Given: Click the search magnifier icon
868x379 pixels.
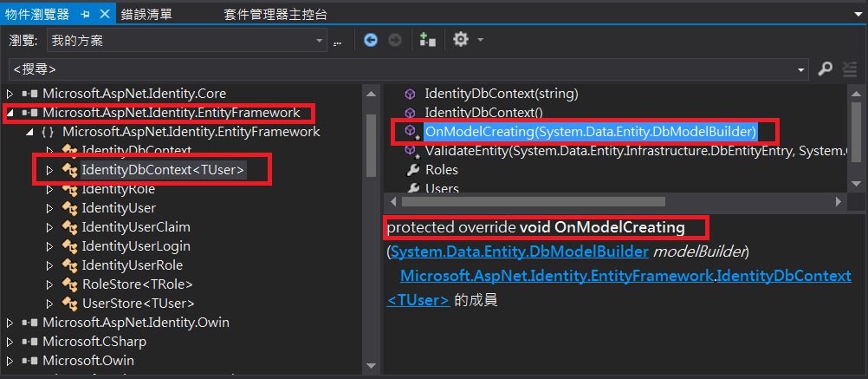Looking at the screenshot, I should coord(825,69).
